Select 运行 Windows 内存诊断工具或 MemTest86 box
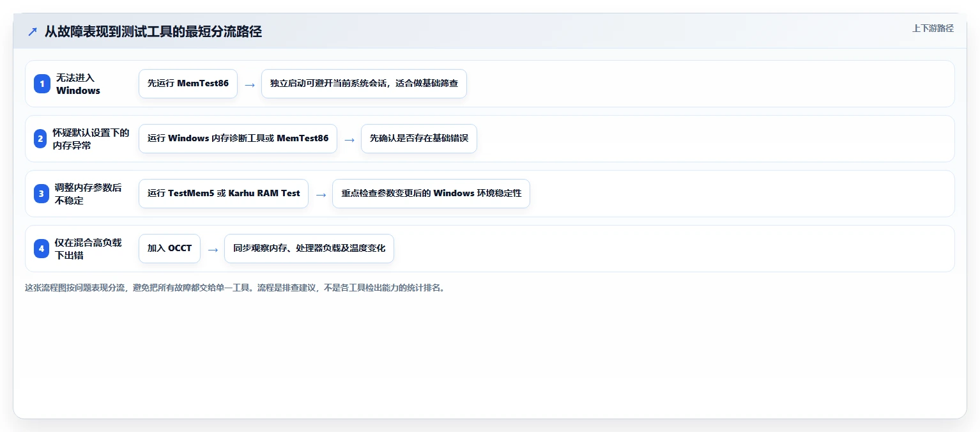The height and width of the screenshot is (432, 980). [x=238, y=139]
